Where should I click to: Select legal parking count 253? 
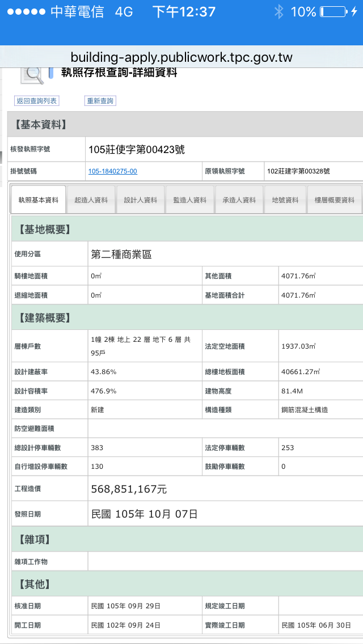(x=288, y=448)
